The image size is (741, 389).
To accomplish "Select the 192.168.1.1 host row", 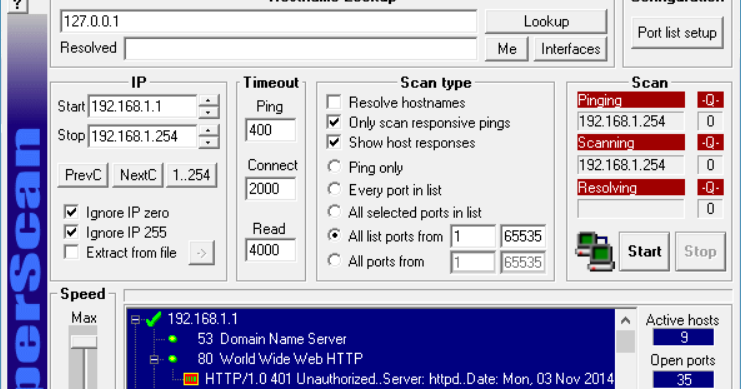I will tap(202, 319).
